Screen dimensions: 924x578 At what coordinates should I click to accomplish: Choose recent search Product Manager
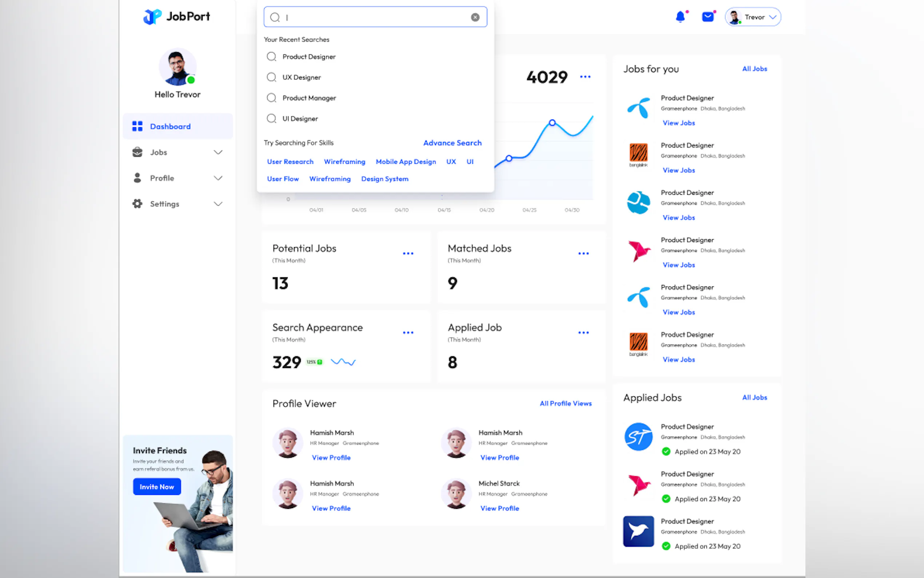pyautogui.click(x=309, y=98)
